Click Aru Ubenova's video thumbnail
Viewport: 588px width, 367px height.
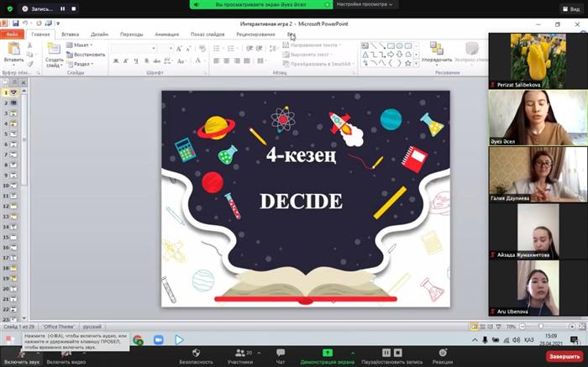click(x=538, y=287)
